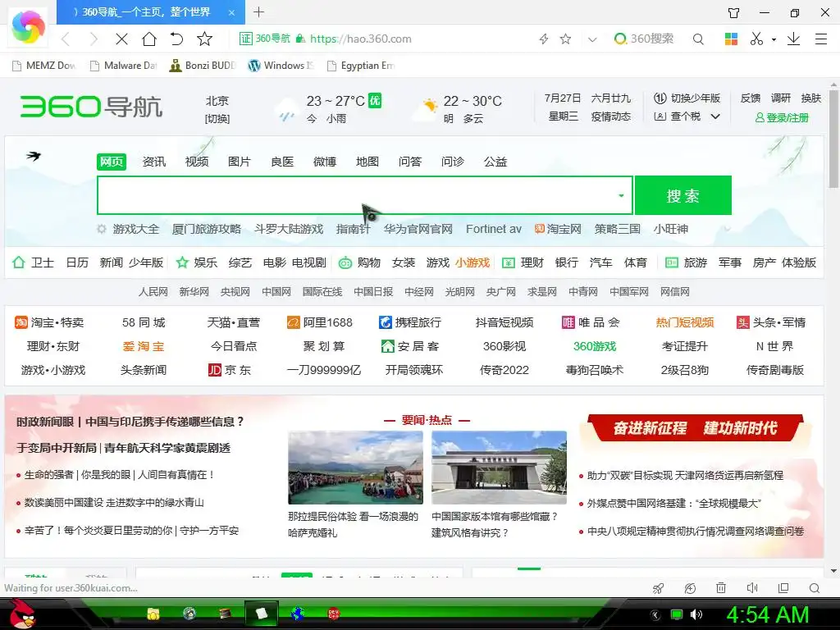Open the home page icon
This screenshot has width=840, height=630.
[149, 39]
